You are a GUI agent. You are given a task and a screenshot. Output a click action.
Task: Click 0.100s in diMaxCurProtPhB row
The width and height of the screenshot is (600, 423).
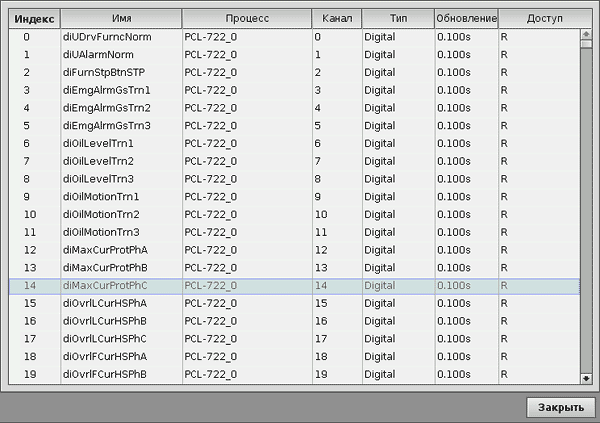tap(454, 268)
